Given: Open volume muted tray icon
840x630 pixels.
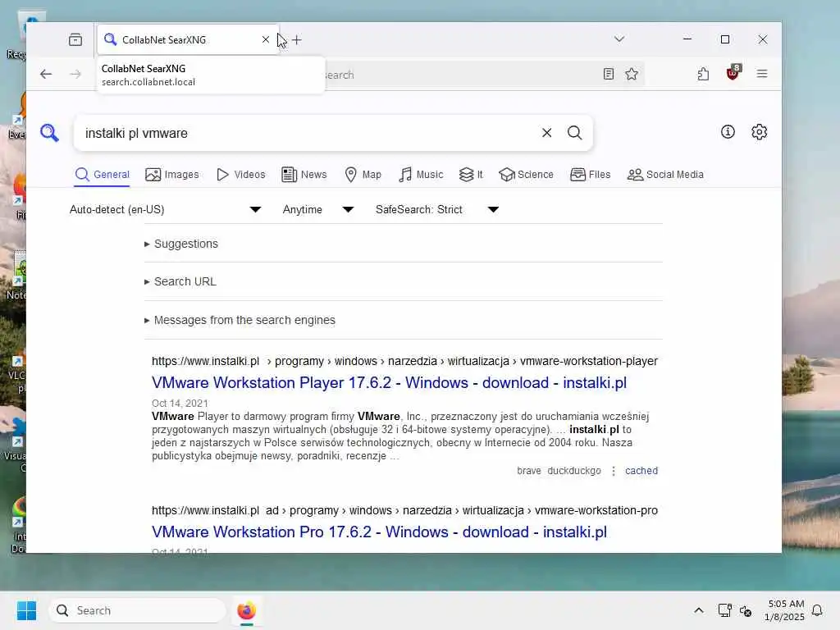Looking at the screenshot, I should tap(746, 610).
